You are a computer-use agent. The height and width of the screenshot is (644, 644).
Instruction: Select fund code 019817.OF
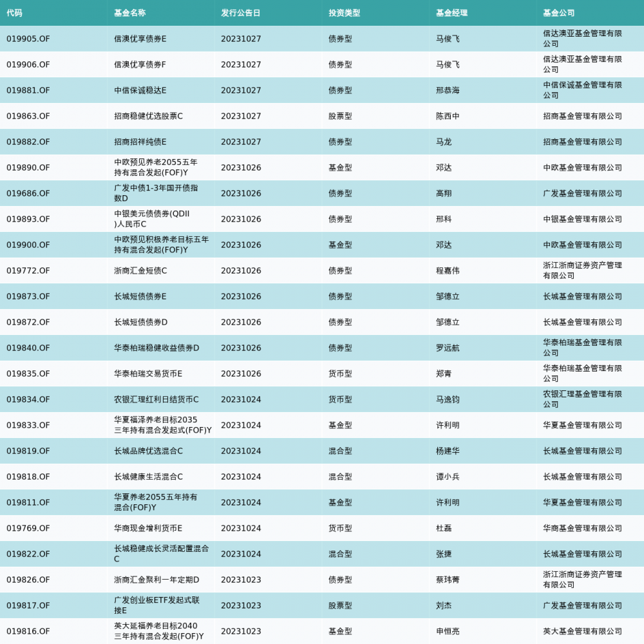click(28, 605)
